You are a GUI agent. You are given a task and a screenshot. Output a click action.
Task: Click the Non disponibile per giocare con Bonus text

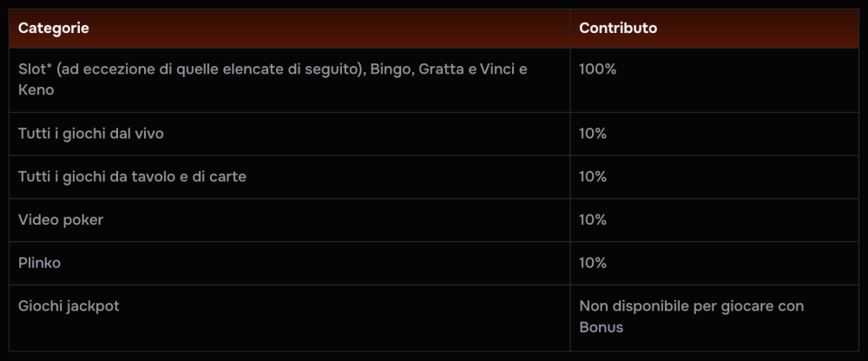pyautogui.click(x=692, y=317)
